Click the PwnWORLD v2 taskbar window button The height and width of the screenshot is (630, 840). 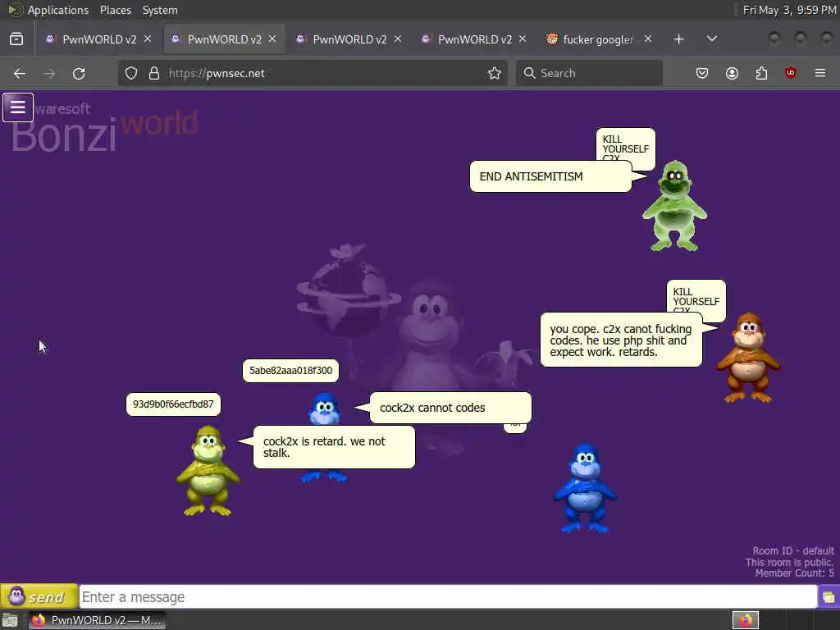pos(97,620)
